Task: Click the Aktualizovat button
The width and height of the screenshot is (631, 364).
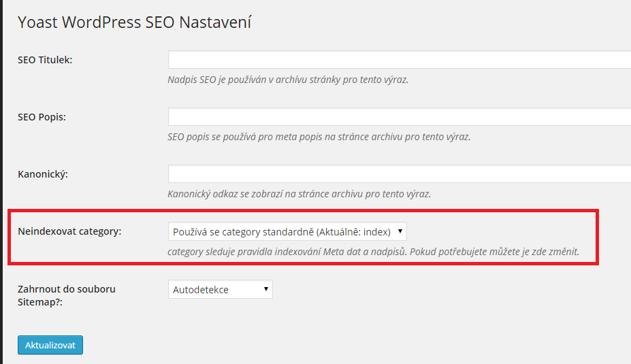Action: click(x=50, y=345)
